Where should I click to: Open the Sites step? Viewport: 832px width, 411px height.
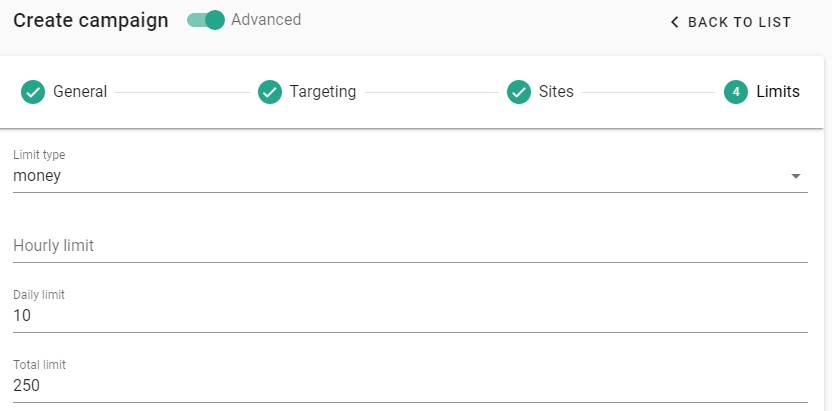(x=556, y=92)
